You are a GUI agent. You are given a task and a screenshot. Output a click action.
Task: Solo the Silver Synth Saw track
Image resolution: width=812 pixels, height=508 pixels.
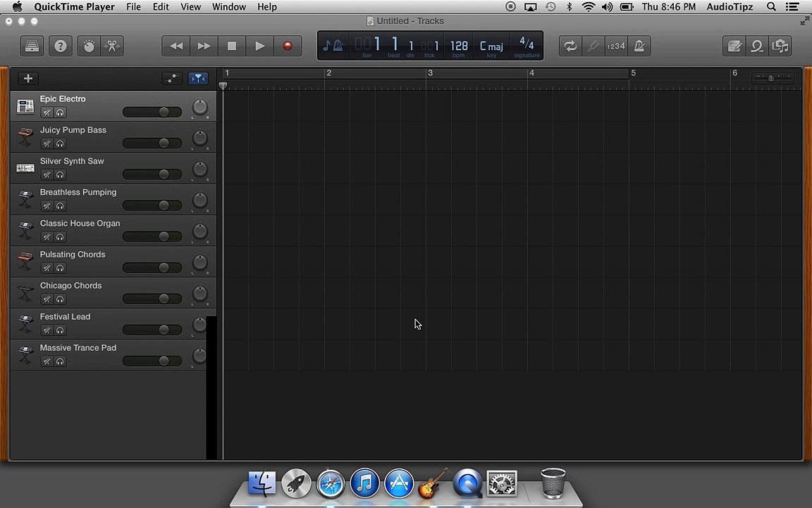click(x=60, y=175)
